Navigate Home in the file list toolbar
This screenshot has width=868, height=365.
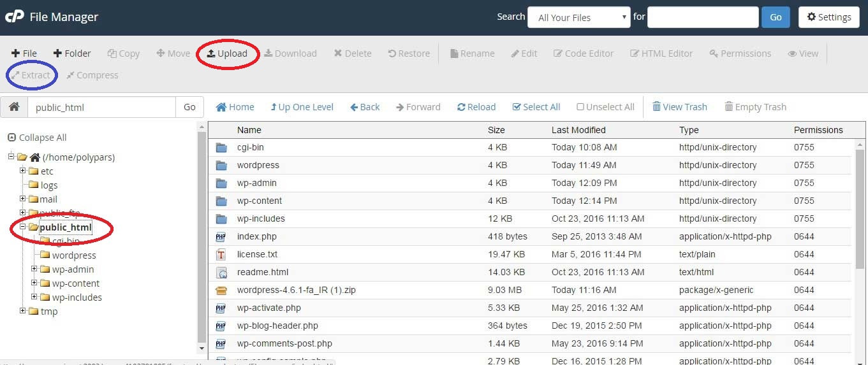(235, 107)
